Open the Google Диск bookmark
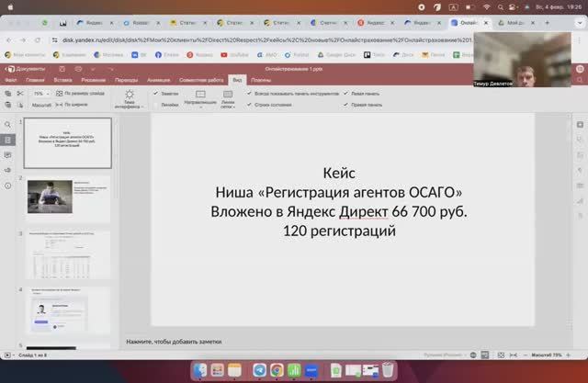 tap(336, 55)
